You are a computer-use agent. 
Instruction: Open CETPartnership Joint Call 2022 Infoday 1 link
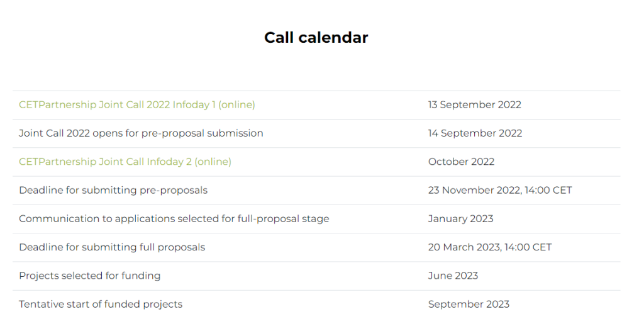(136, 104)
